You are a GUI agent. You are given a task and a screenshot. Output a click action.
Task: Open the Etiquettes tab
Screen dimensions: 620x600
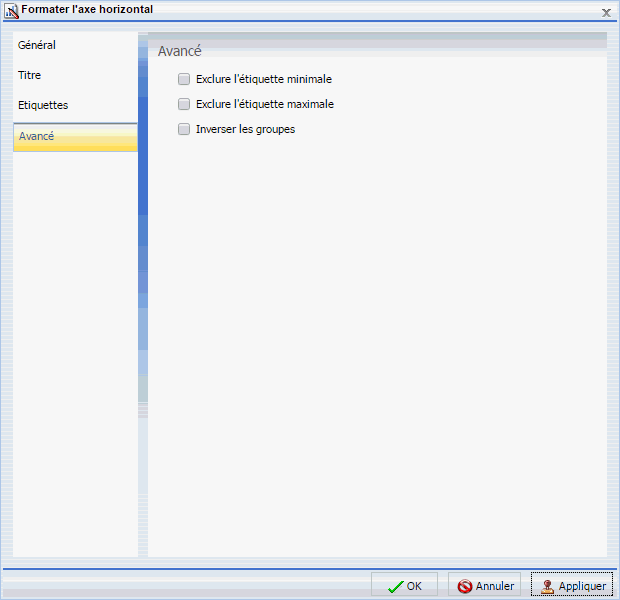[x=75, y=105]
